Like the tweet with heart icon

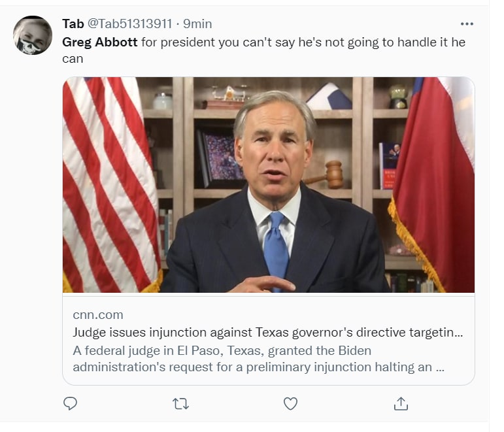pyautogui.click(x=290, y=404)
